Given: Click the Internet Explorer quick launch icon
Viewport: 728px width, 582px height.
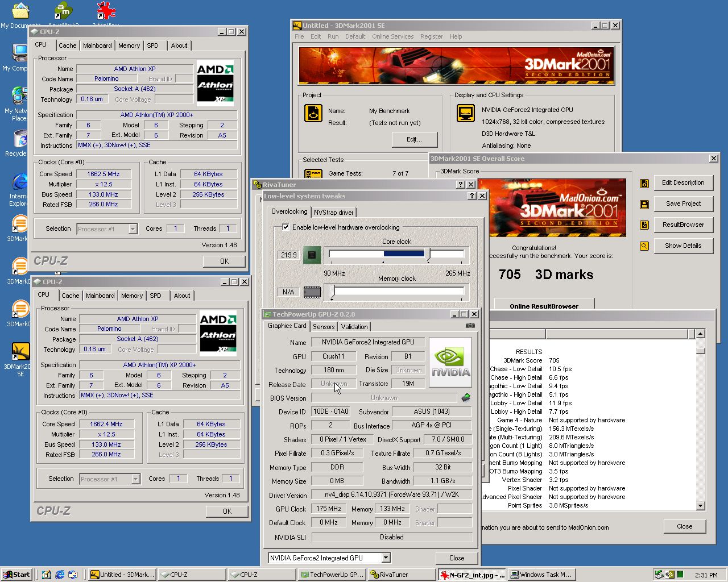Looking at the screenshot, I should (60, 575).
